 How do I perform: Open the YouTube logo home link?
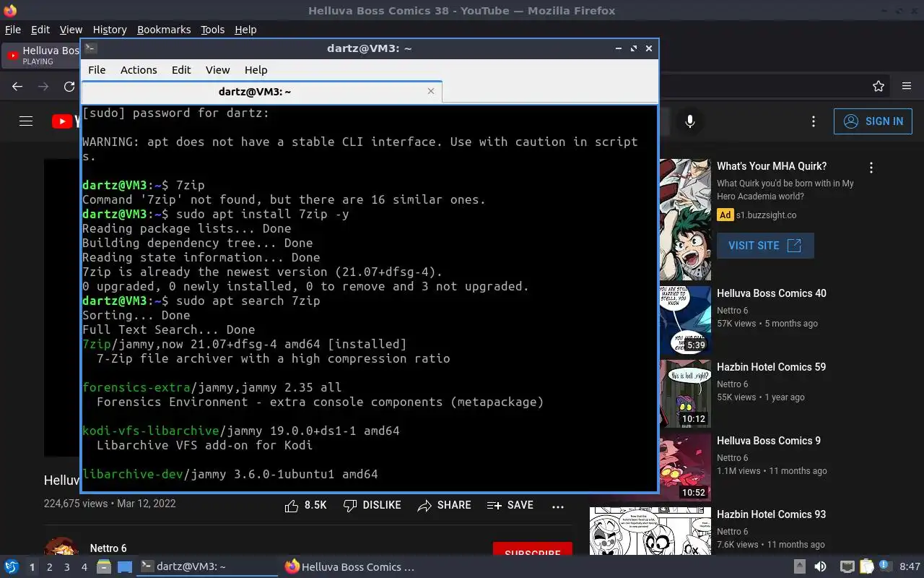tap(66, 121)
